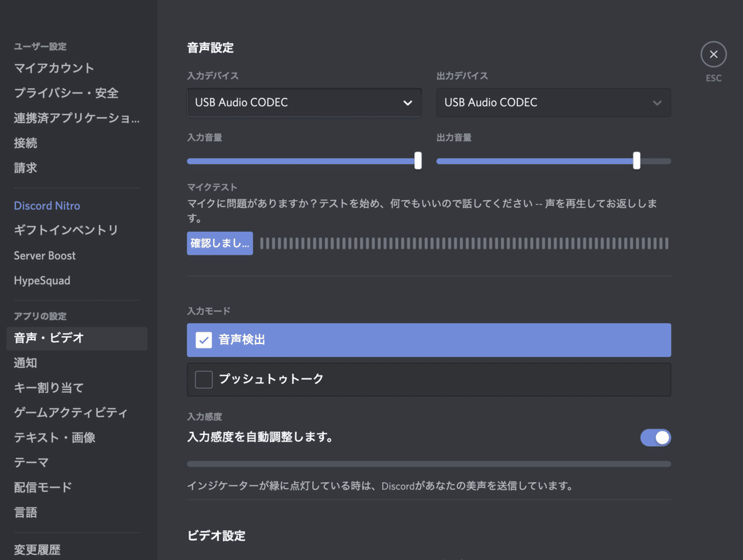Image resolution: width=743 pixels, height=560 pixels.
Task: Select the 音声・ビデオ settings tab
Action: point(45,338)
